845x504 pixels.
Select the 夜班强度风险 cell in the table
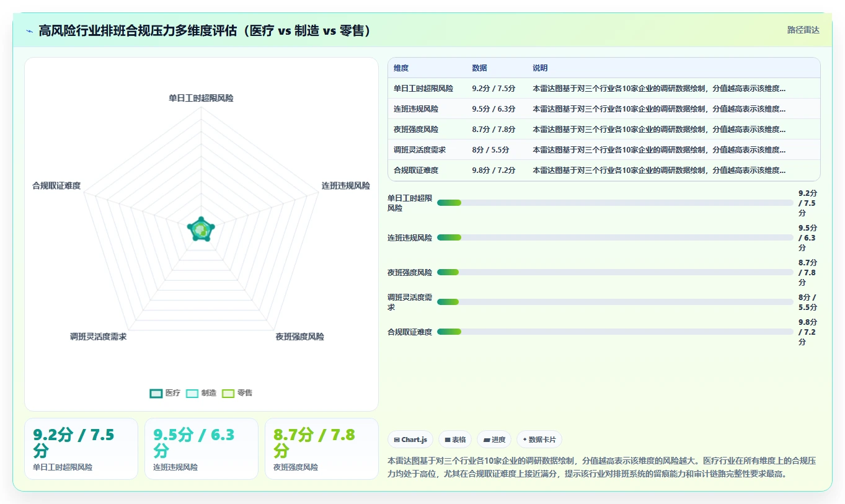(416, 130)
